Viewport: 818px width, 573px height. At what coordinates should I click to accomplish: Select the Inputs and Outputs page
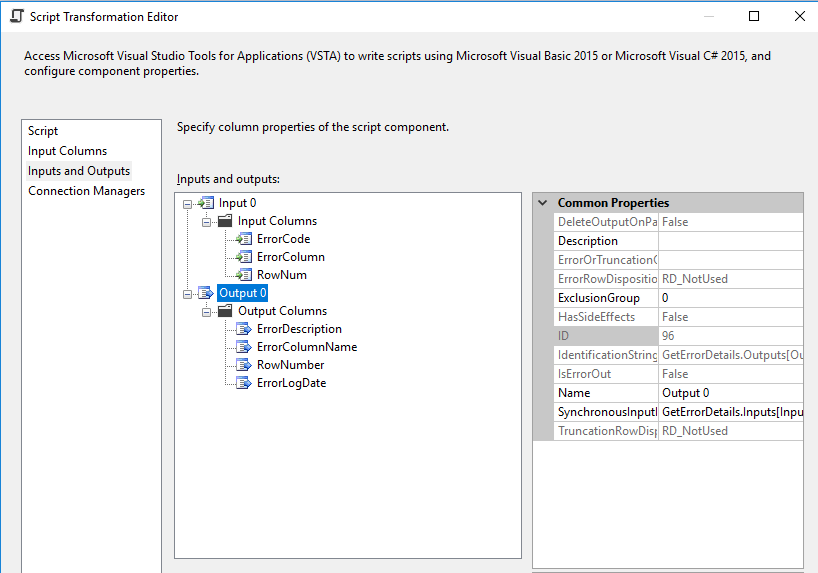coord(79,171)
